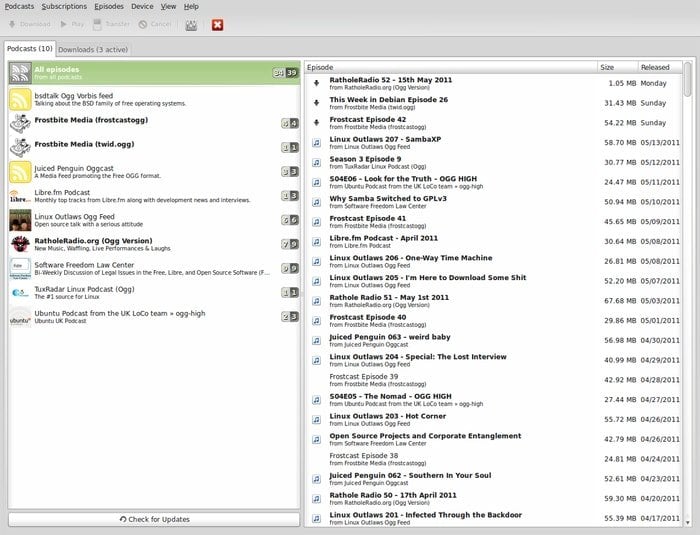
Task: Click the episode actions clapperboard toolbar icon
Action: pos(191,25)
